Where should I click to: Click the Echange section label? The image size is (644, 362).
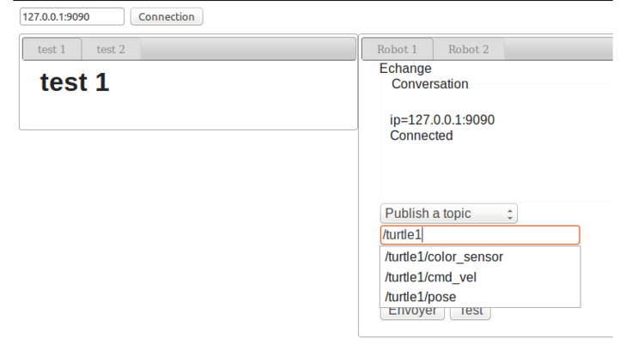pyautogui.click(x=405, y=69)
